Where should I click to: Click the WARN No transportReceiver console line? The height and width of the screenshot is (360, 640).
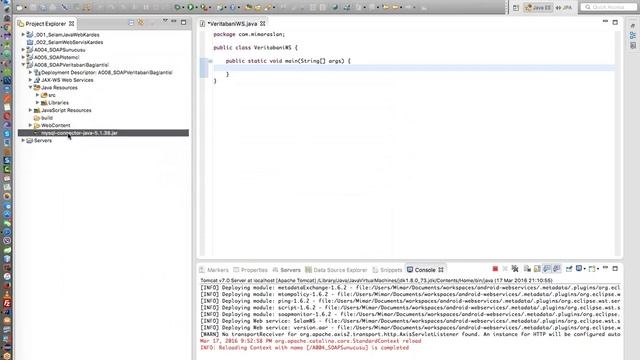(410, 334)
